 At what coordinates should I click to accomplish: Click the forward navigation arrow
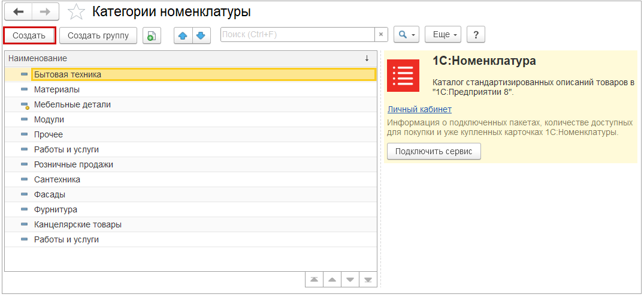click(45, 11)
